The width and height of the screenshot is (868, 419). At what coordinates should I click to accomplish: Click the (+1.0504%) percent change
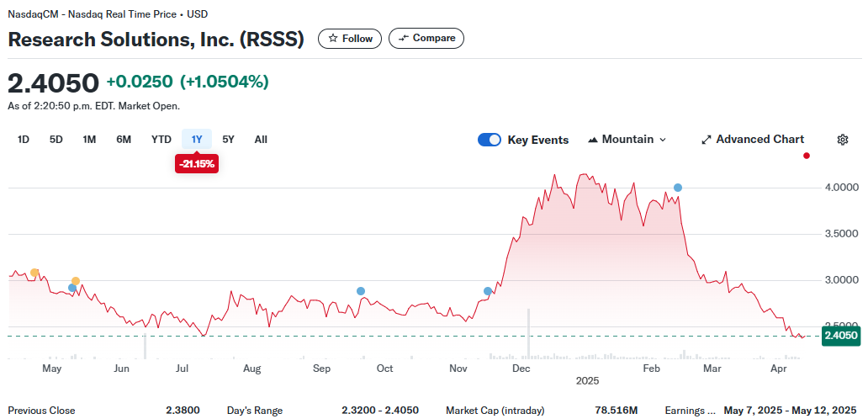pyautogui.click(x=225, y=82)
